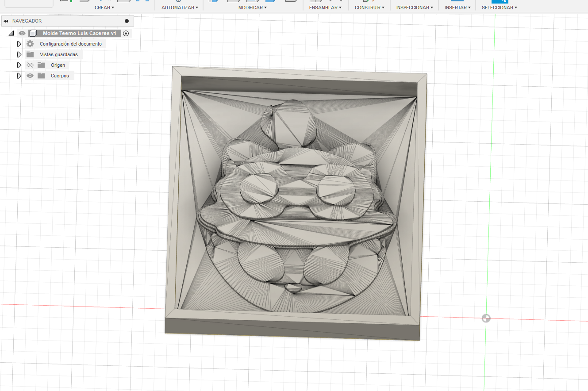Open the AUTOMATIZAR dropdown menu
This screenshot has width=588, height=391.
[180, 8]
